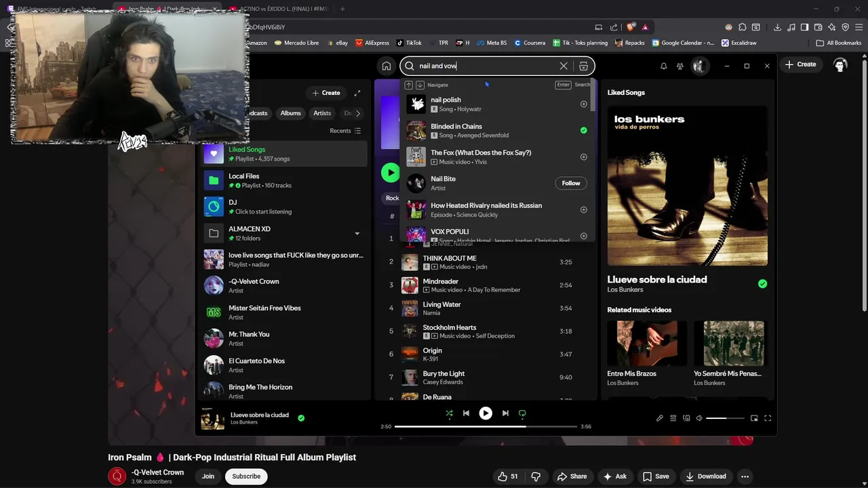Save 'How Heated Rivalry' episode with plus
This screenshot has width=868, height=488.
[x=583, y=209]
